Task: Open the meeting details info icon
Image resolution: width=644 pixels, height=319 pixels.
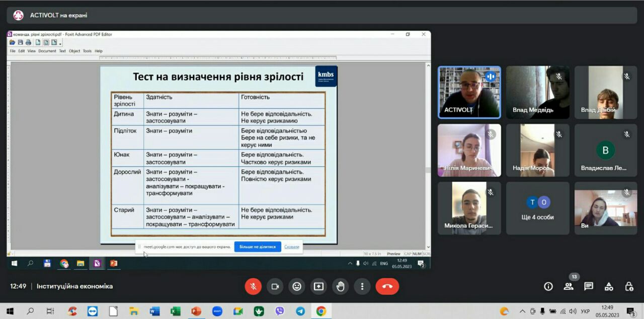Action: point(548,286)
